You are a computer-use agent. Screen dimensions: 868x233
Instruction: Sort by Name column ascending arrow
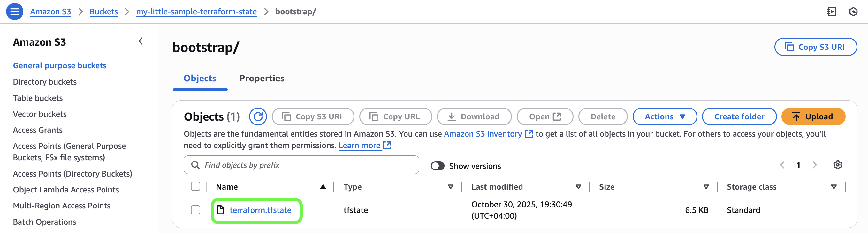click(x=323, y=187)
